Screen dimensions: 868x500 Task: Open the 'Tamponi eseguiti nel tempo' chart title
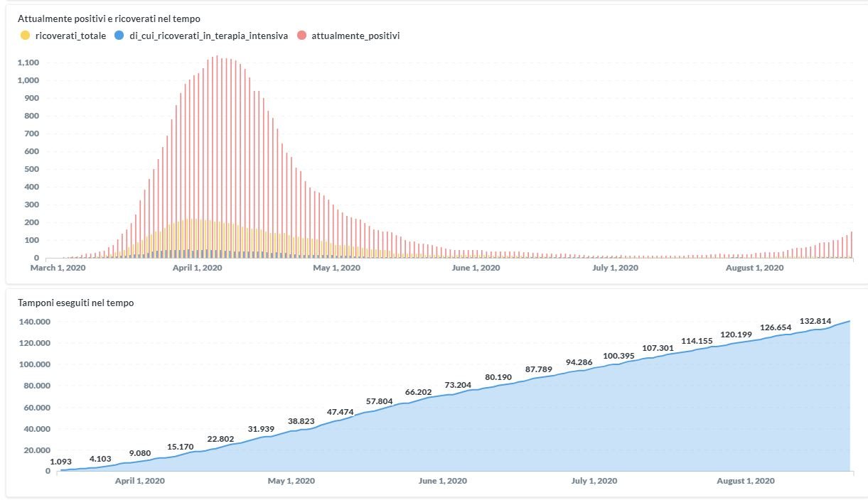[76, 303]
